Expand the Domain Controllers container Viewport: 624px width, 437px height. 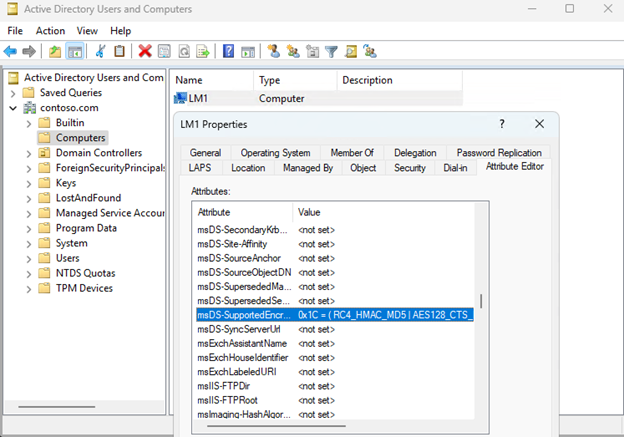[28, 153]
